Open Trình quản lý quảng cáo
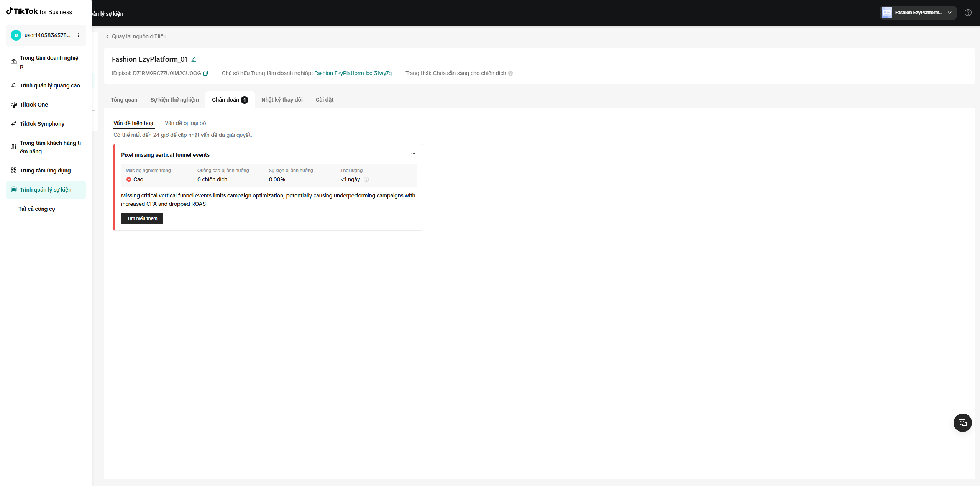Viewport: 980px width, 486px height. pos(46,85)
